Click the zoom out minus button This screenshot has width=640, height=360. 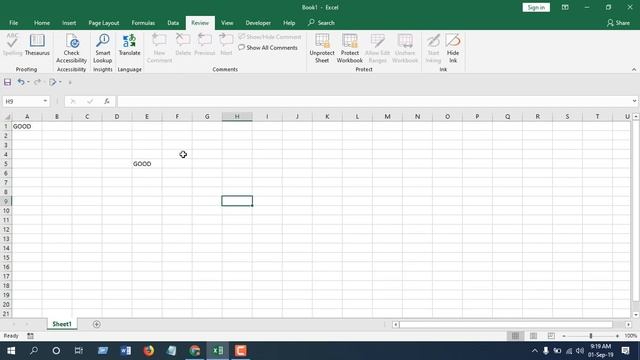click(x=564, y=336)
